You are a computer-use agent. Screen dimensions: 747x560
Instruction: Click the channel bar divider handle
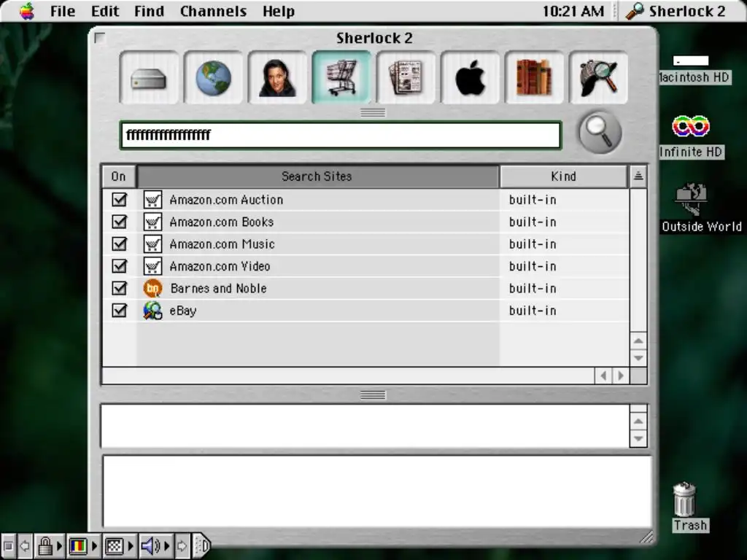point(373,112)
